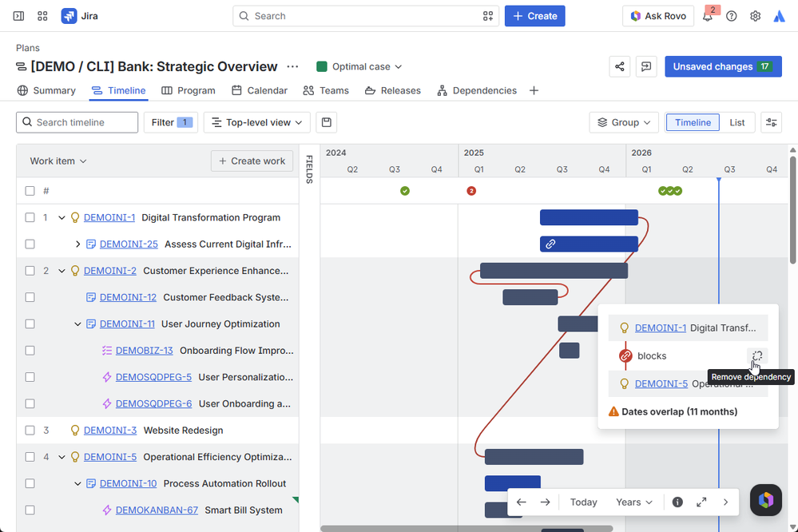Check the box for DEMOINI-1 row
Viewport: 798px width, 532px height.
(30, 217)
